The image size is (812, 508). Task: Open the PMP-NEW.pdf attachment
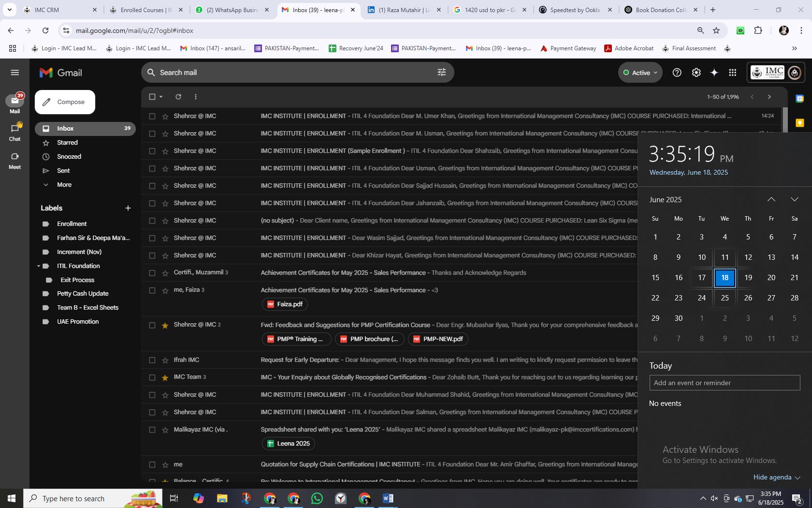(438, 339)
